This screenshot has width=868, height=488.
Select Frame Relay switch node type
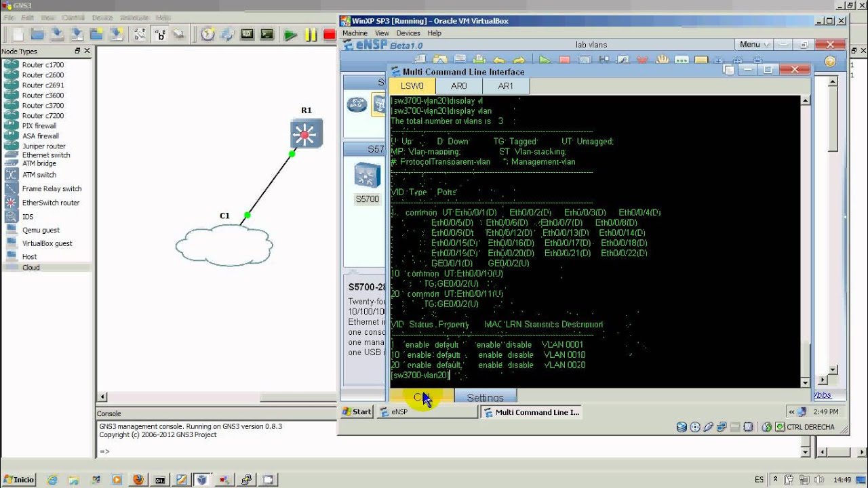51,189
